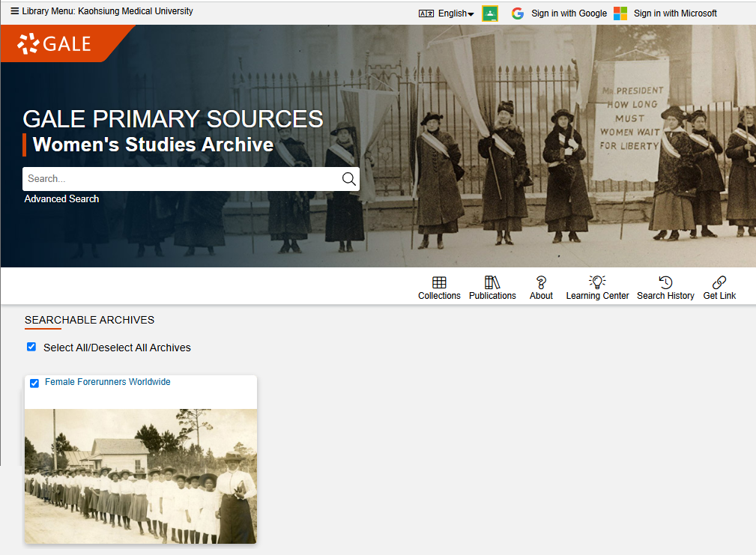Viewport: 756px width, 555px height.
Task: Open the Advanced Search link
Action: [x=61, y=199]
